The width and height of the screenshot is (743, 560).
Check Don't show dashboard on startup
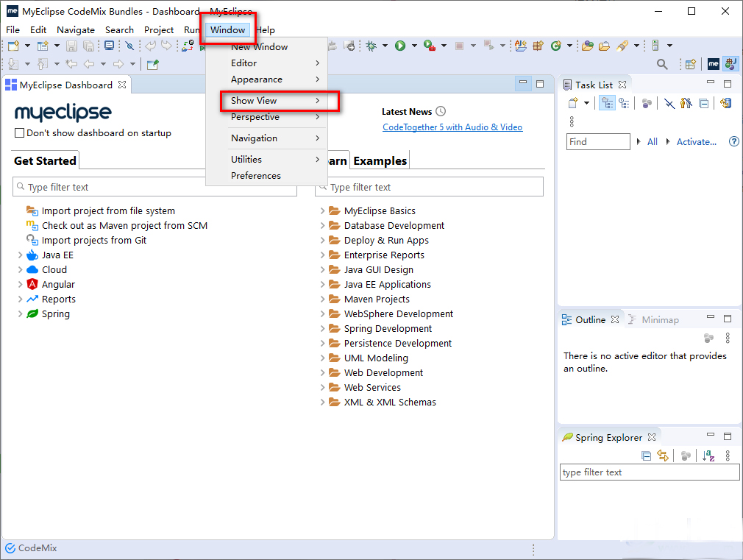(x=19, y=133)
